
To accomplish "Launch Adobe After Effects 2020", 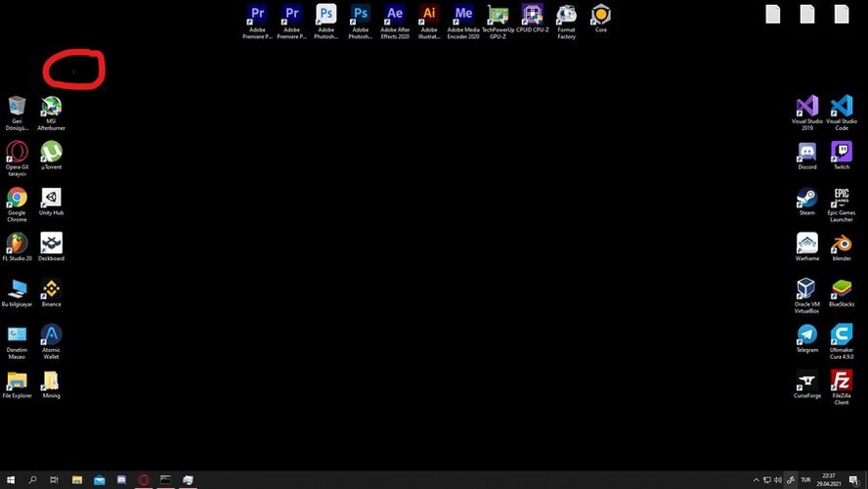I will pyautogui.click(x=395, y=22).
